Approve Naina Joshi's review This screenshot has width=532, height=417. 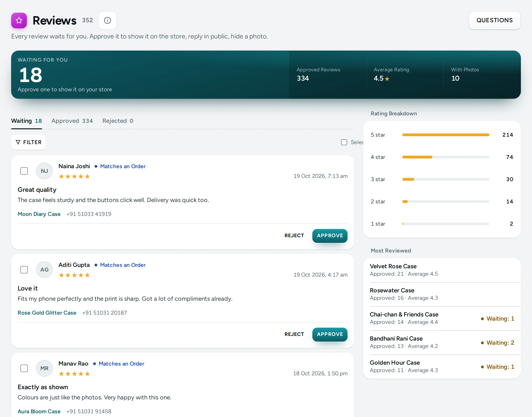[330, 235]
